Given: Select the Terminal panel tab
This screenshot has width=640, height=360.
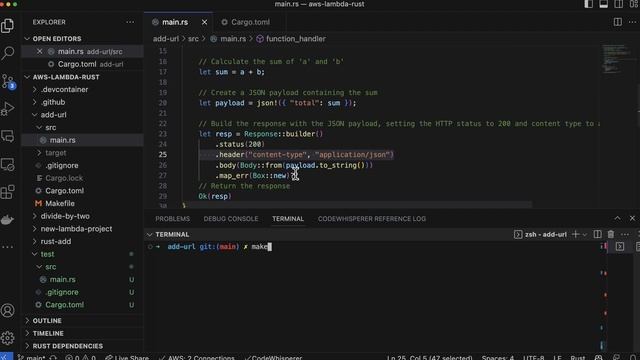Looking at the screenshot, I should pos(288,219).
